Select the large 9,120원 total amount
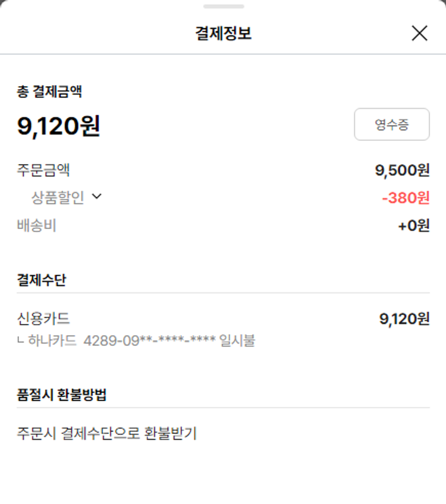446x504 pixels. (x=58, y=126)
